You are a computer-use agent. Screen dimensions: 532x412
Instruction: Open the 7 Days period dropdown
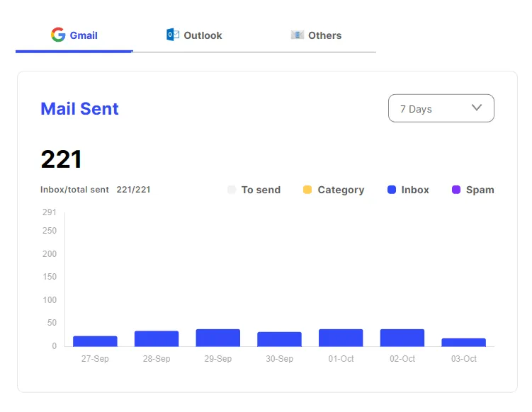441,108
